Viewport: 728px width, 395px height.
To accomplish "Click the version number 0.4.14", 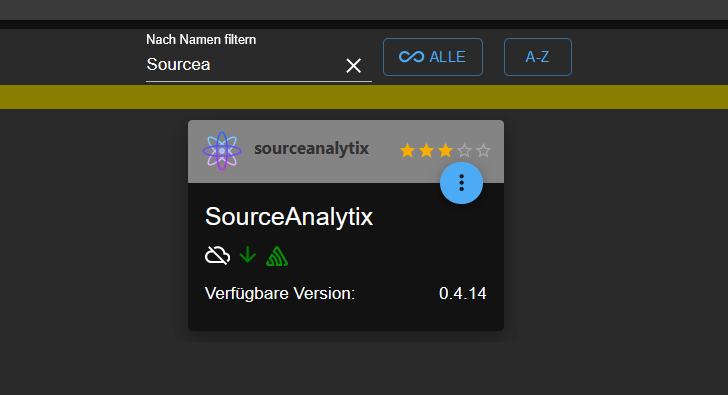I will click(x=462, y=293).
